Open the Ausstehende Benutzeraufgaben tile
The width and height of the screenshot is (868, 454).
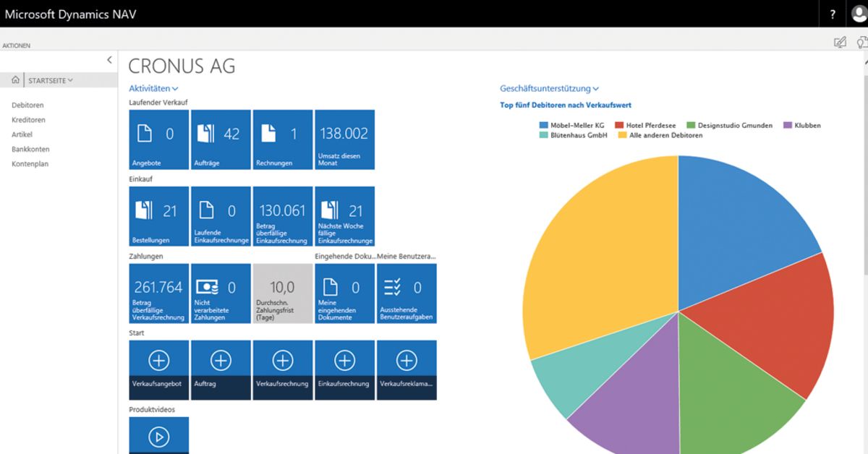407,293
